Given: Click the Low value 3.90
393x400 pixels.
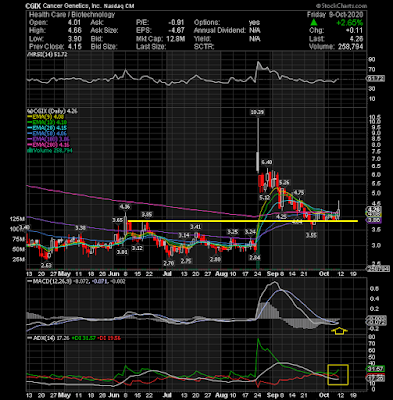Looking at the screenshot, I should (x=74, y=38).
